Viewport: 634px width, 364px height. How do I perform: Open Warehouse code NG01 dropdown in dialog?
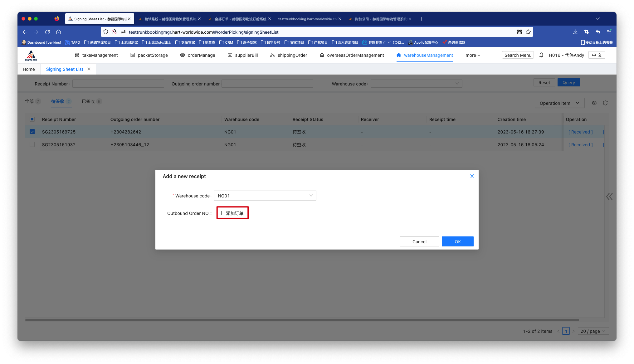pos(265,196)
